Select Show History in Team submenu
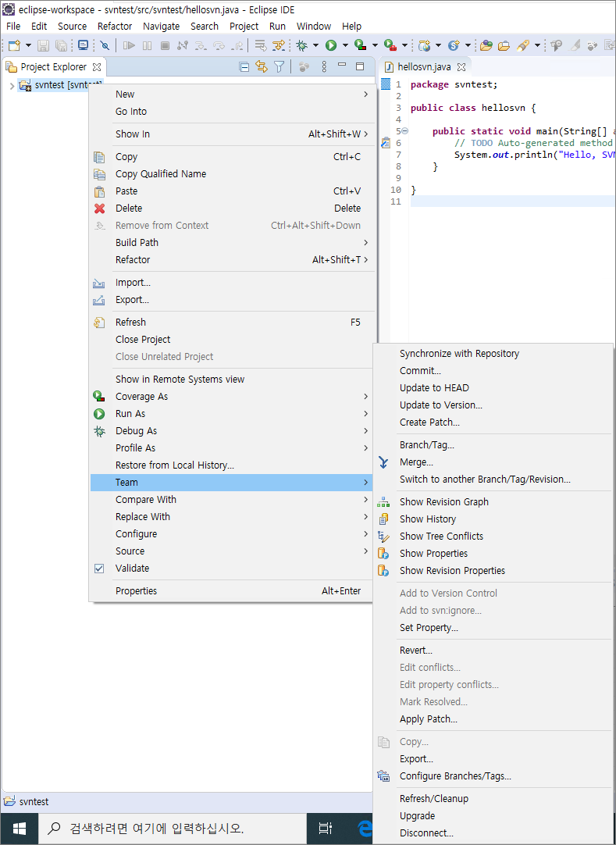616x845 pixels. [493, 519]
